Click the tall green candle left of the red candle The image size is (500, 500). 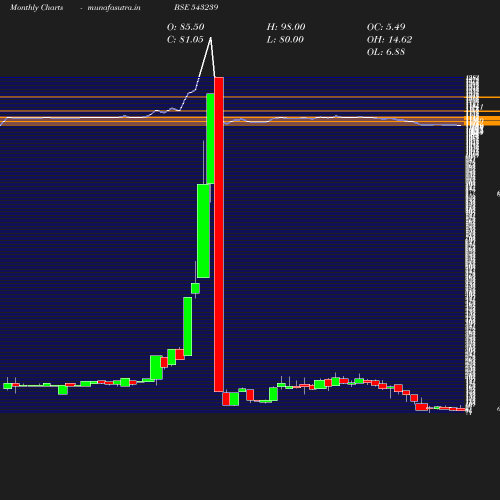[x=210, y=138]
